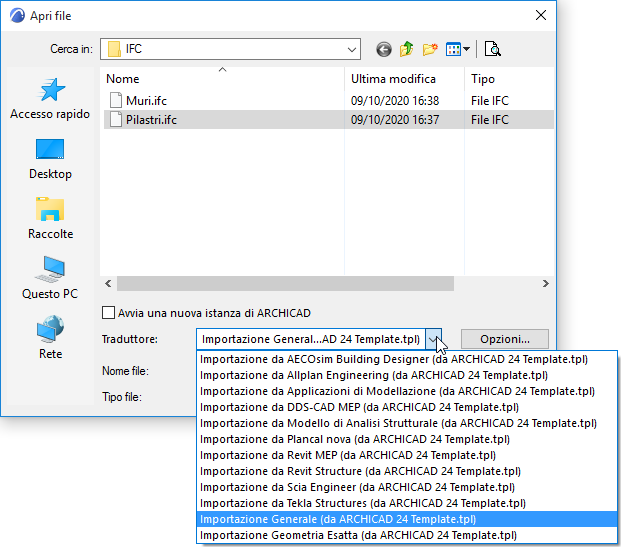
Task: Click the horizontal scrollbar in file list
Action: (285, 284)
